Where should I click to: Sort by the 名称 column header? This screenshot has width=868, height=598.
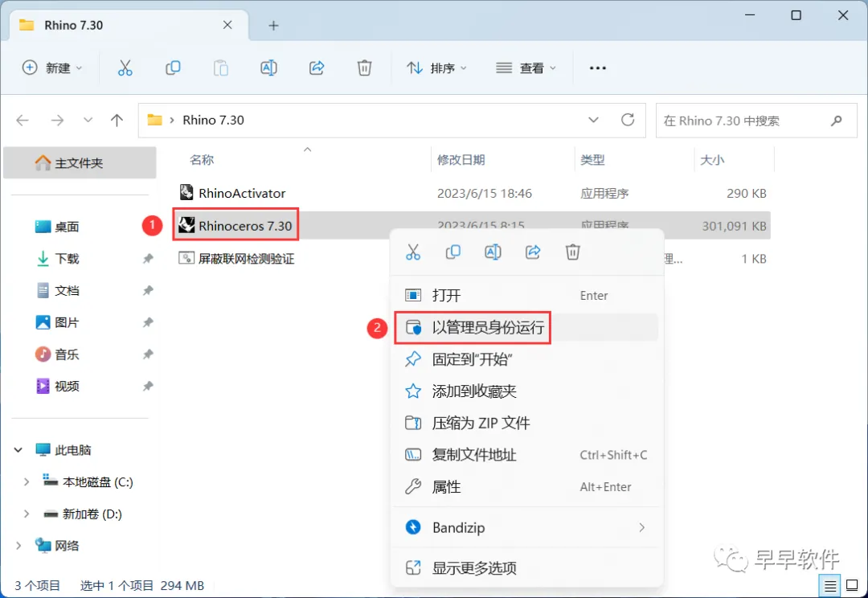coord(202,160)
